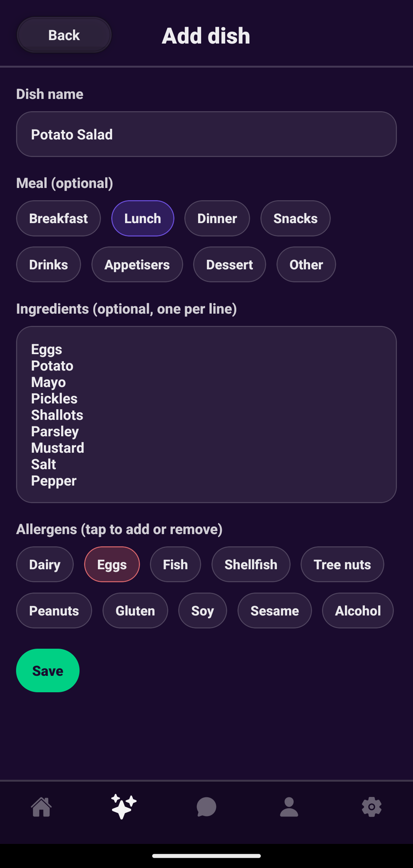This screenshot has width=413, height=868.
Task: Deselect the Lunch meal chip
Action: pyautogui.click(x=143, y=219)
